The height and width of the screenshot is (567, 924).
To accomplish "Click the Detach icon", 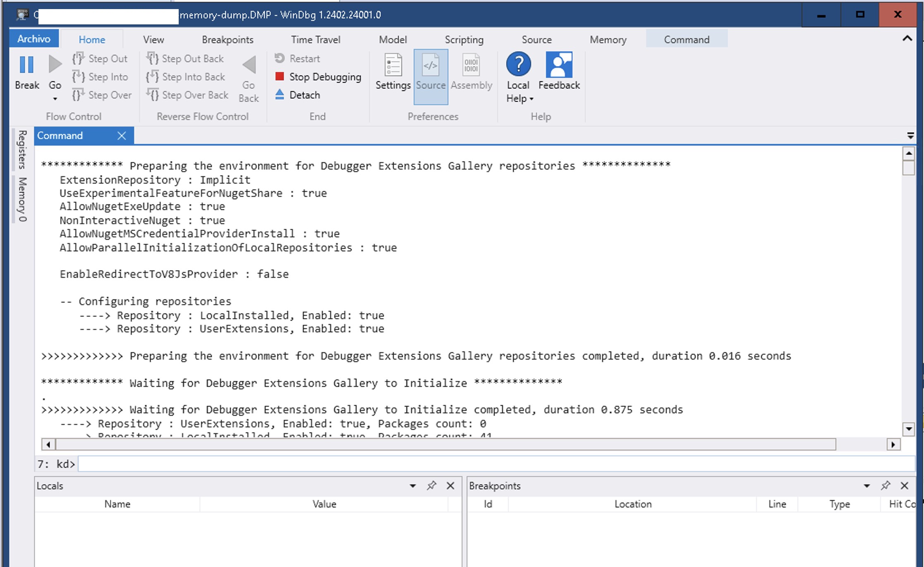I will point(280,95).
